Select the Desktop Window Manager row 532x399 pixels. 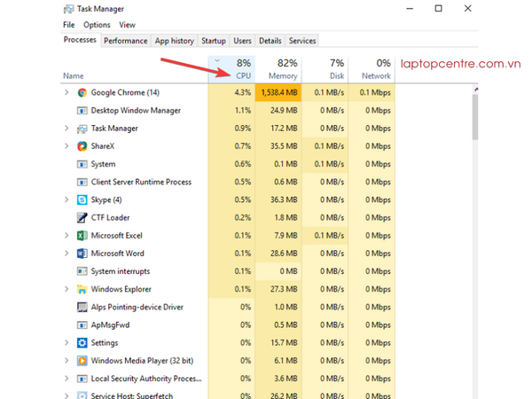pos(136,111)
